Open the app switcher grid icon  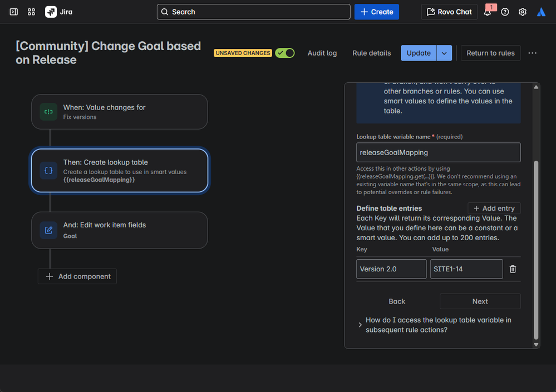point(31,12)
